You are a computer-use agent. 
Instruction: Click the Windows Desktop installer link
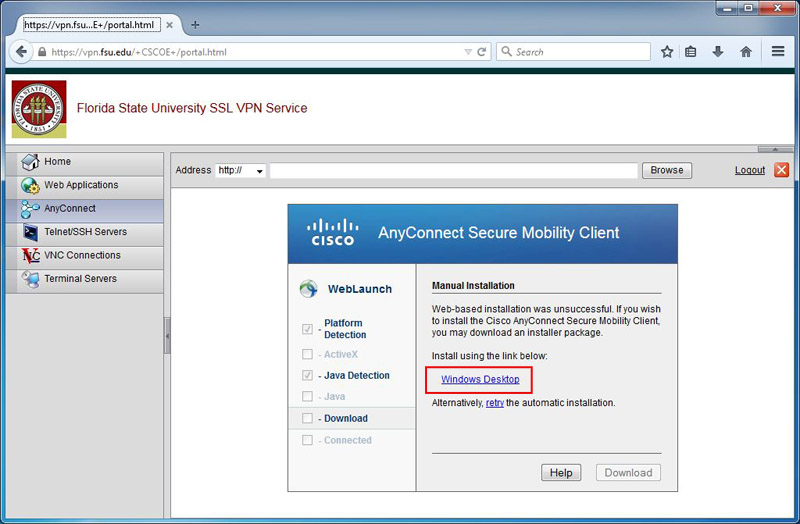(x=480, y=379)
